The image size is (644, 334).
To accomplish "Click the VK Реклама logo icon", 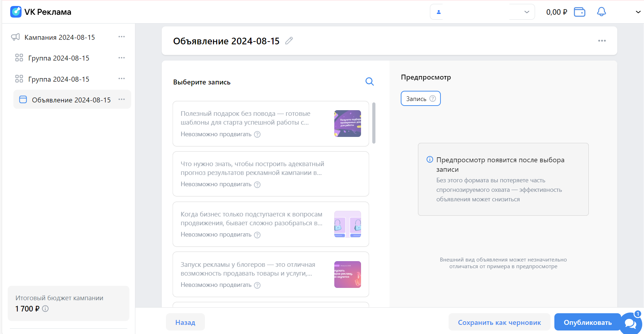I will (x=16, y=12).
